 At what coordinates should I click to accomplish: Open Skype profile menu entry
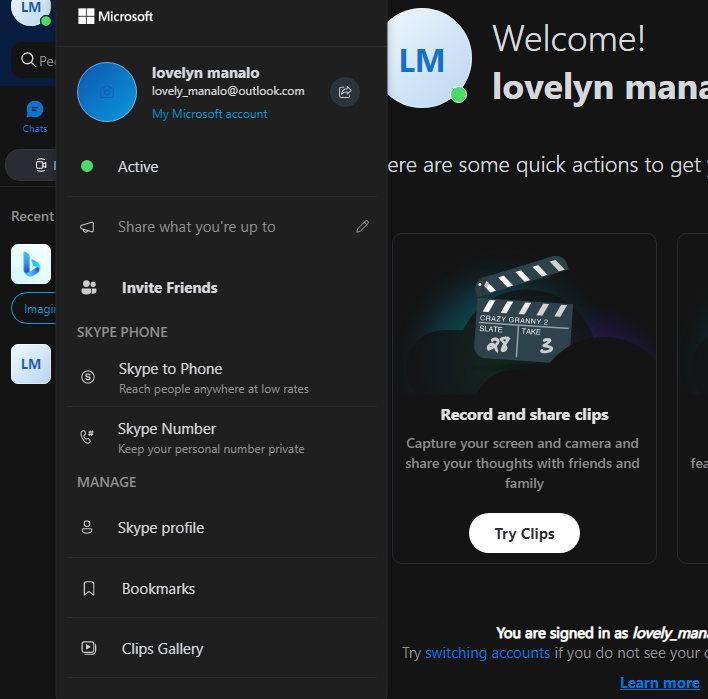(222, 527)
